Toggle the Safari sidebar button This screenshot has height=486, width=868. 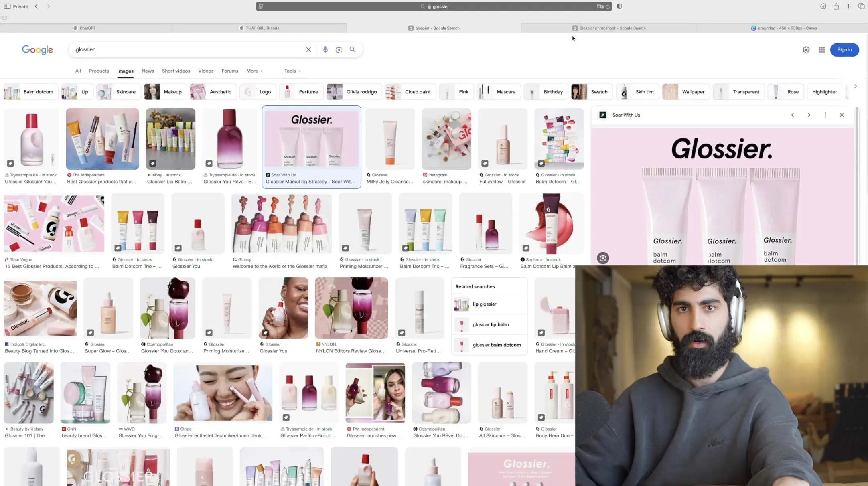click(x=7, y=6)
